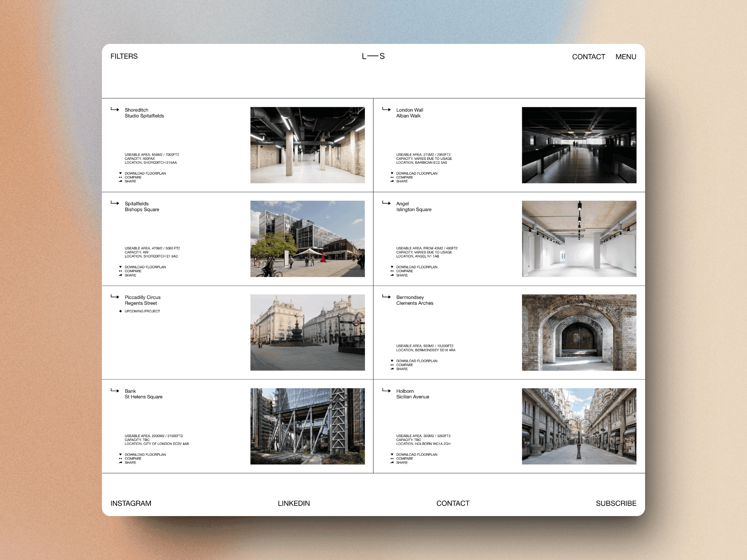Toggle Compare for London Wall Alban Walk
The width and height of the screenshot is (747, 560).
(x=393, y=177)
